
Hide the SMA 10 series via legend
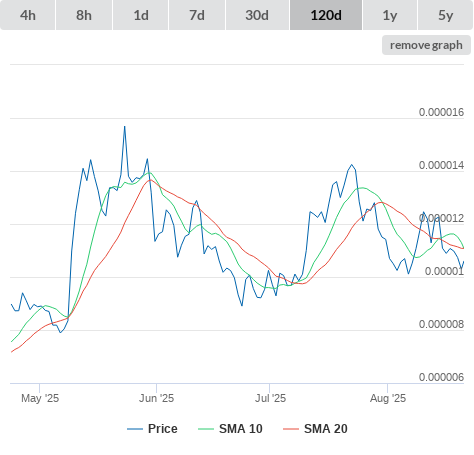(241, 429)
